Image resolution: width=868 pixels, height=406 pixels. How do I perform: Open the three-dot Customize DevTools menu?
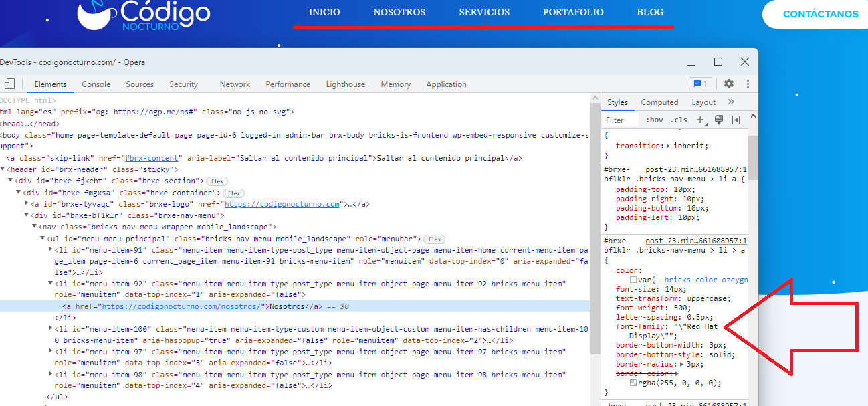click(x=747, y=84)
